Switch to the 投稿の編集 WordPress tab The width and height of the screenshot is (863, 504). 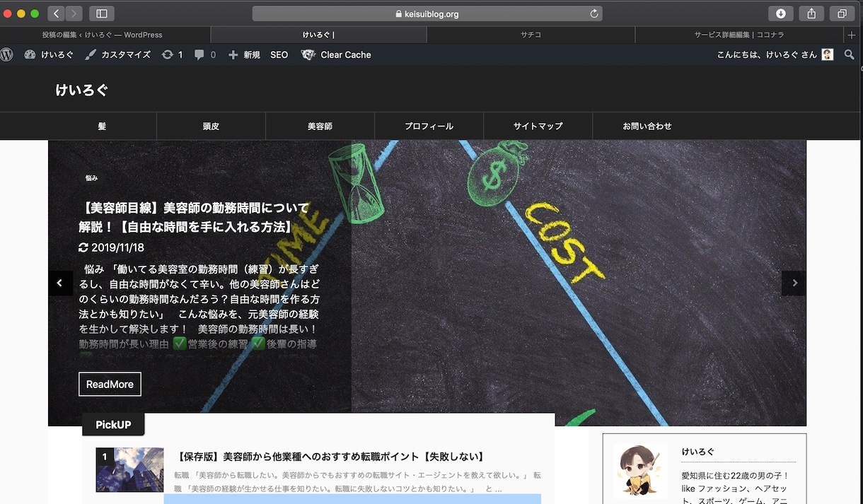pyautogui.click(x=103, y=35)
